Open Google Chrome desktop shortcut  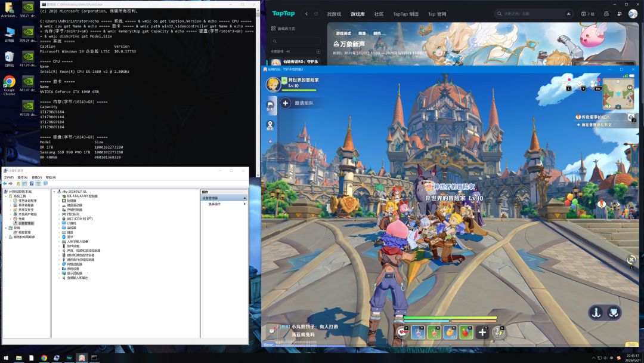point(9,85)
